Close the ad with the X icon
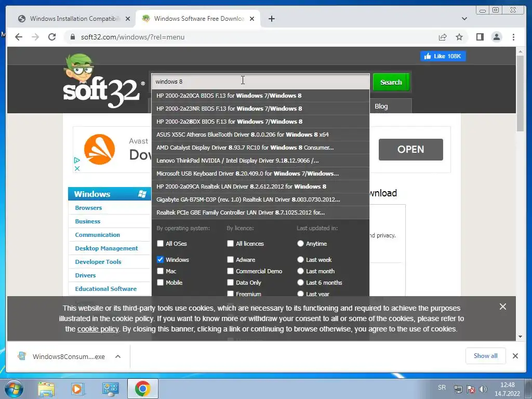This screenshot has width=532, height=399. [x=77, y=168]
